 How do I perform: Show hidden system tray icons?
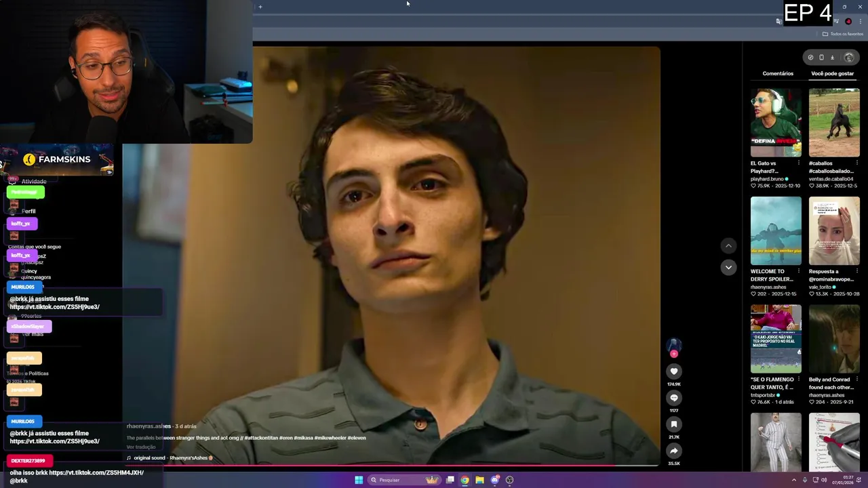[x=794, y=480]
